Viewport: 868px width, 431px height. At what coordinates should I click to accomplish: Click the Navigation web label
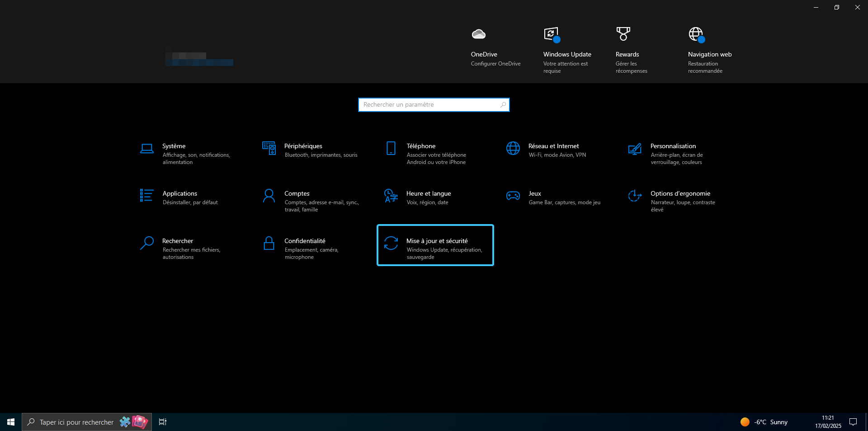[710, 54]
